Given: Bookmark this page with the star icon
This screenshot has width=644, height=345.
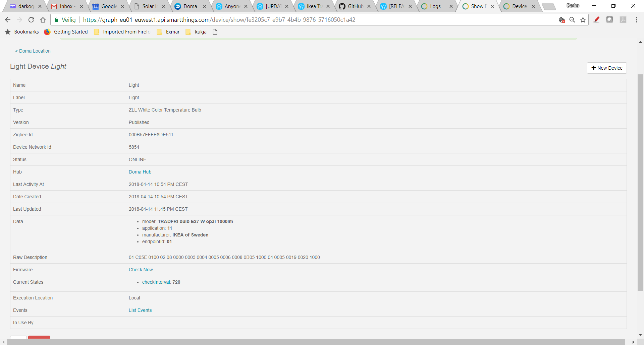Looking at the screenshot, I should coord(583,20).
